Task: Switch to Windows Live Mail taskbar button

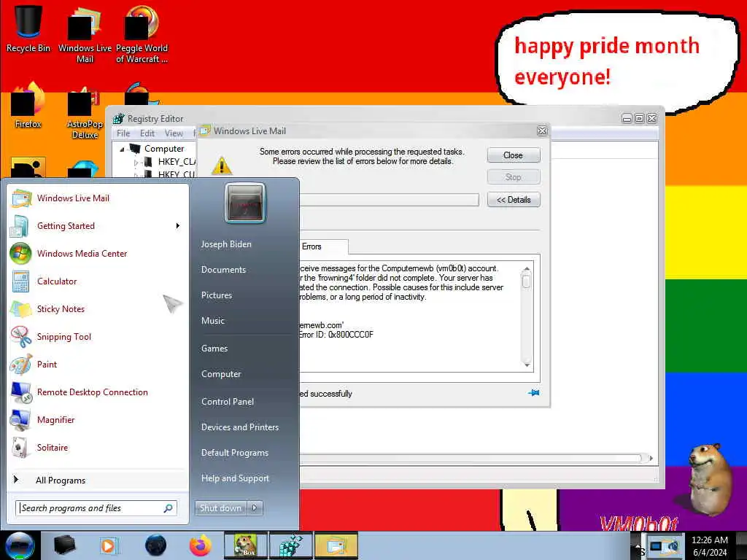Action: (x=336, y=545)
